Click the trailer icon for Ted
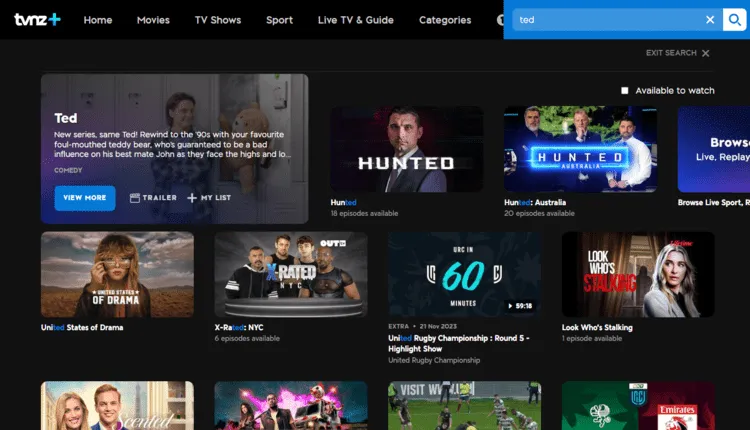This screenshot has height=430, width=750. [136, 198]
